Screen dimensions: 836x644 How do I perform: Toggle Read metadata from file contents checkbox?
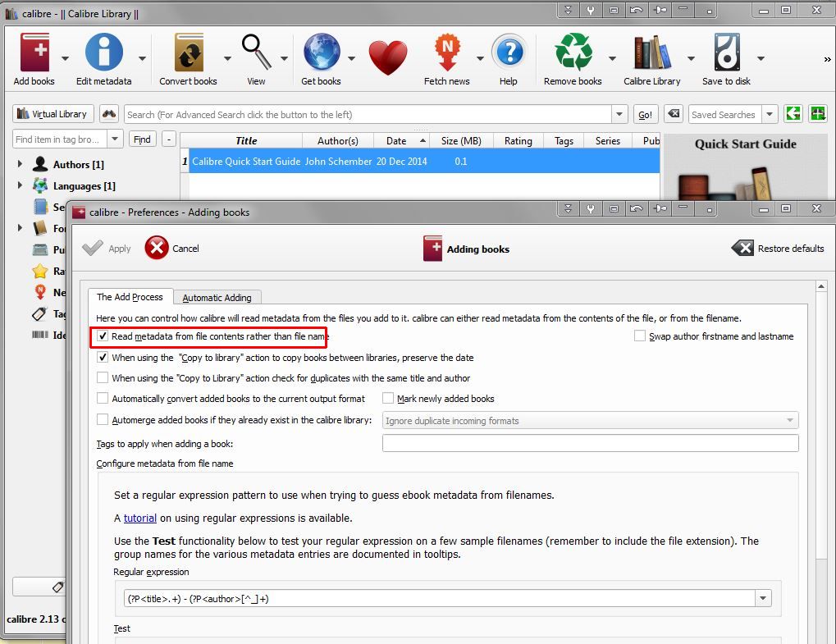pyautogui.click(x=103, y=336)
